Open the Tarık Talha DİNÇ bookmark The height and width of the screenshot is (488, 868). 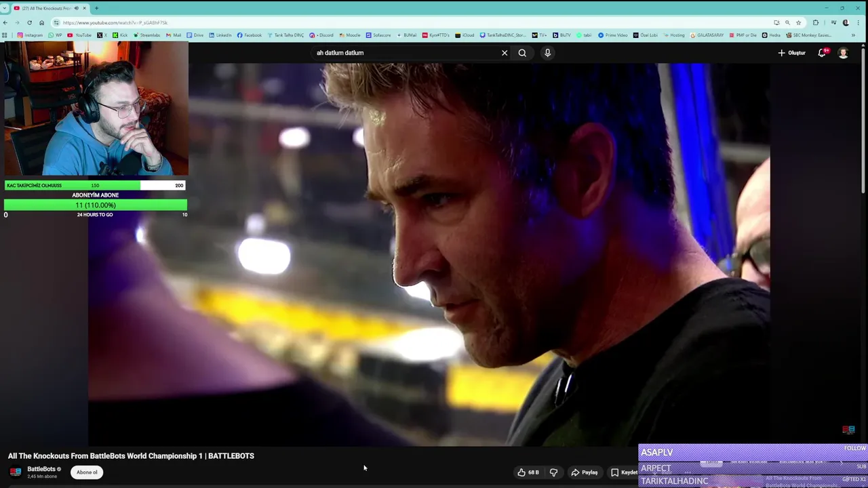(x=286, y=35)
